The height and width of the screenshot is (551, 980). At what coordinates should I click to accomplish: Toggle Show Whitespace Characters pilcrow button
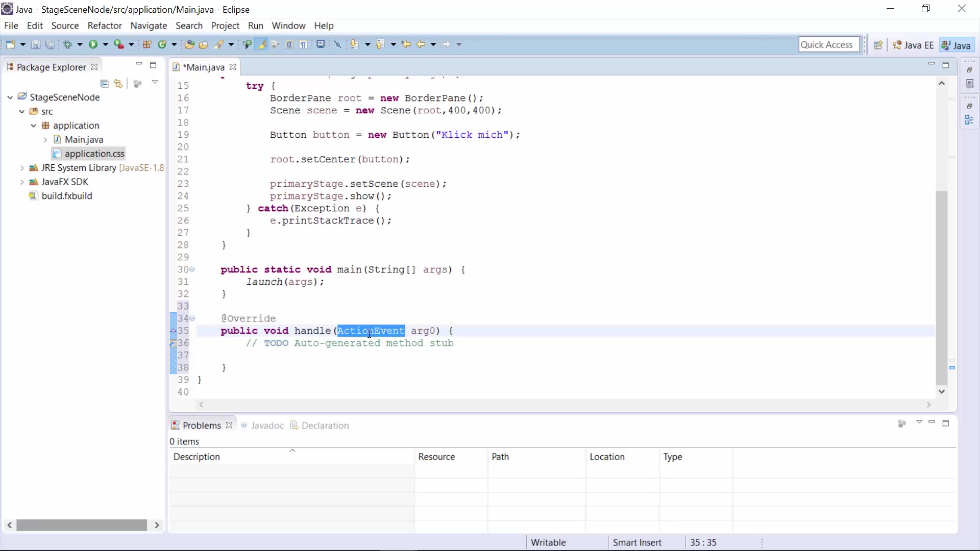[x=303, y=45]
